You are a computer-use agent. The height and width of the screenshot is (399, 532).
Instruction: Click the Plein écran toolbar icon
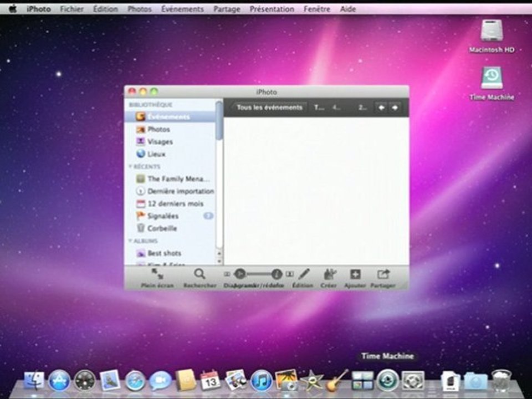157,274
